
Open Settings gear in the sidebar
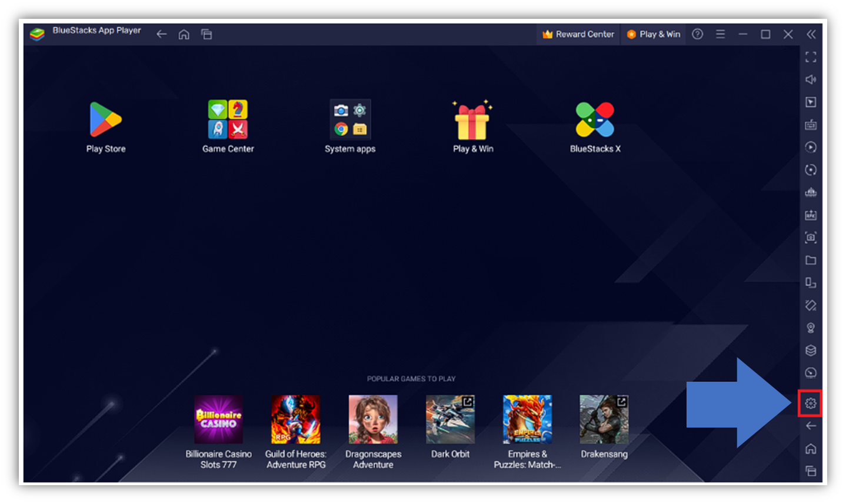click(810, 403)
